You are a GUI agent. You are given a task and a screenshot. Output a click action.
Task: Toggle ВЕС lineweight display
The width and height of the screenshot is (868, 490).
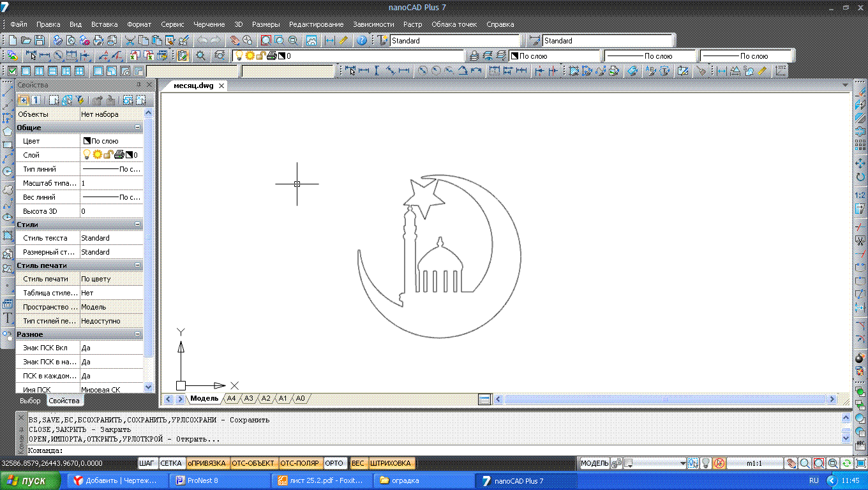click(x=358, y=463)
